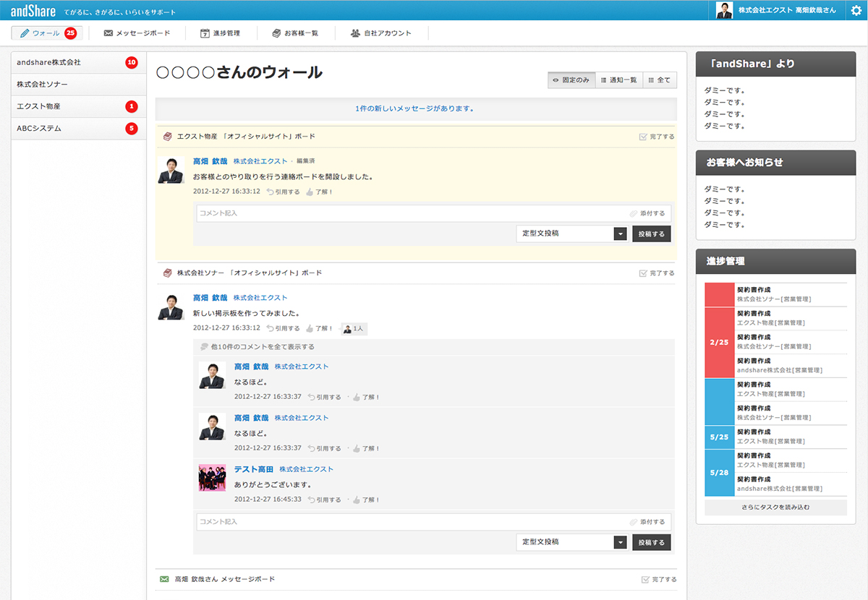This screenshot has height=600, width=868.
Task: Toggle the 固定のみ view filter
Action: pyautogui.click(x=571, y=80)
